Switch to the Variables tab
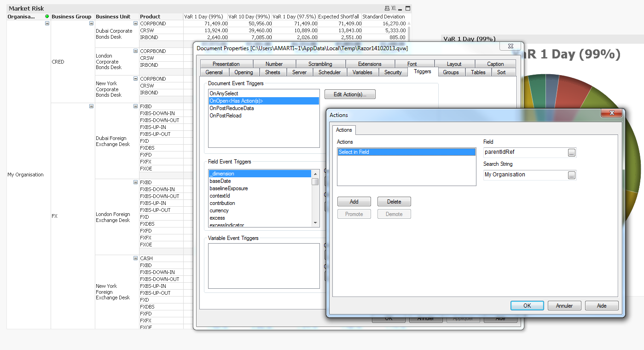 pos(362,72)
